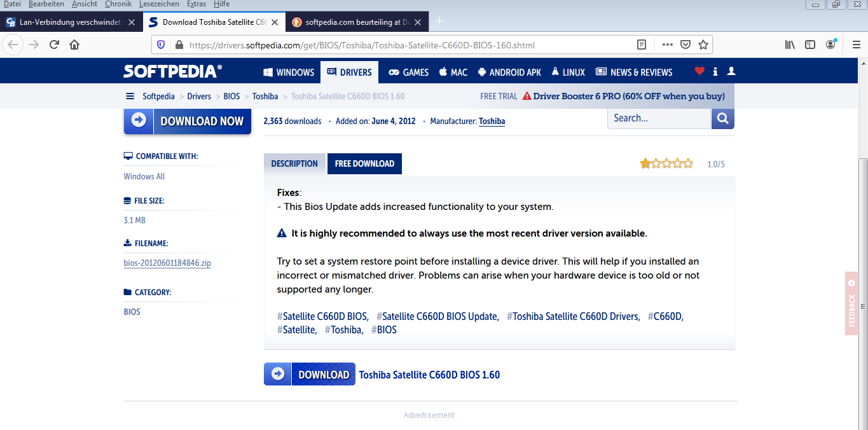Go back to the previous page
Image resolution: width=868 pixels, height=430 pixels.
13,45
